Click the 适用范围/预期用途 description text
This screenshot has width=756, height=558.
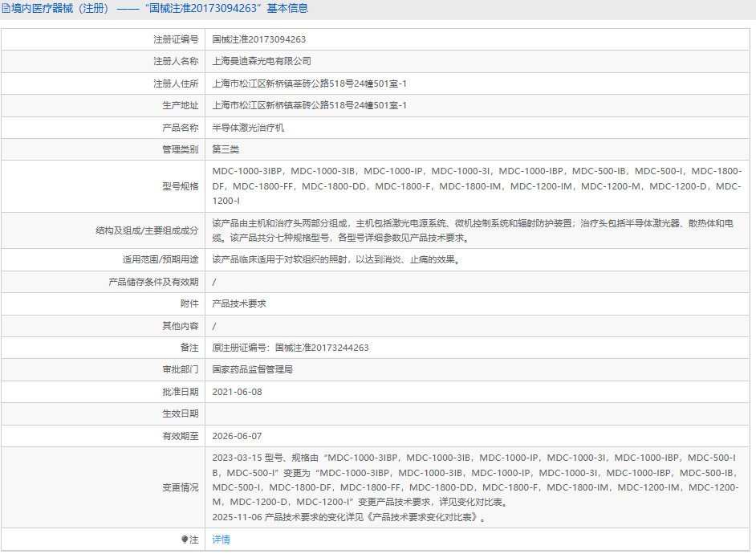(x=335, y=259)
